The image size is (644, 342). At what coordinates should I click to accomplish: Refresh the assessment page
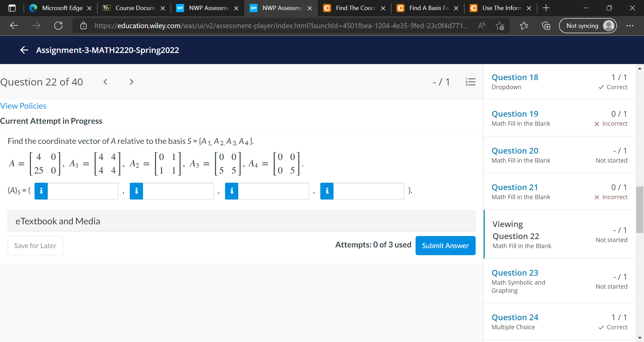tap(58, 25)
